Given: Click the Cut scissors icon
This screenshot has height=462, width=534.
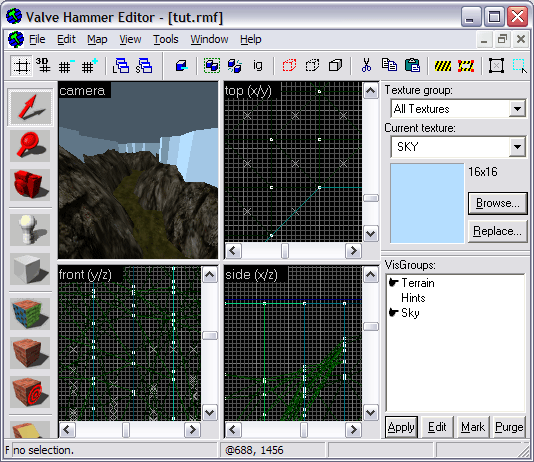Looking at the screenshot, I should click(x=366, y=65).
